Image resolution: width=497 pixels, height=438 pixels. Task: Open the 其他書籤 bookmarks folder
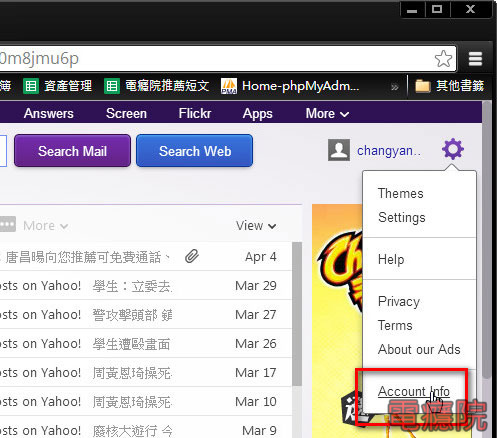(x=449, y=86)
